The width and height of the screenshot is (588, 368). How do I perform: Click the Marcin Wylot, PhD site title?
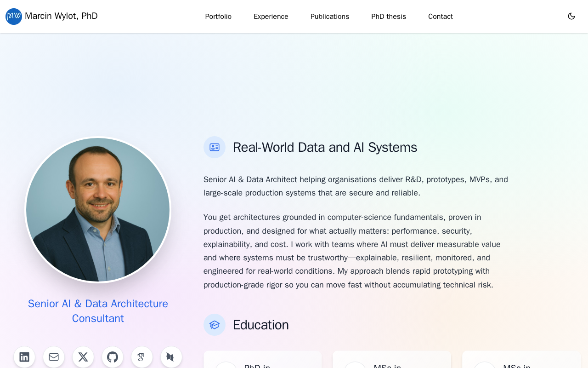point(61,16)
